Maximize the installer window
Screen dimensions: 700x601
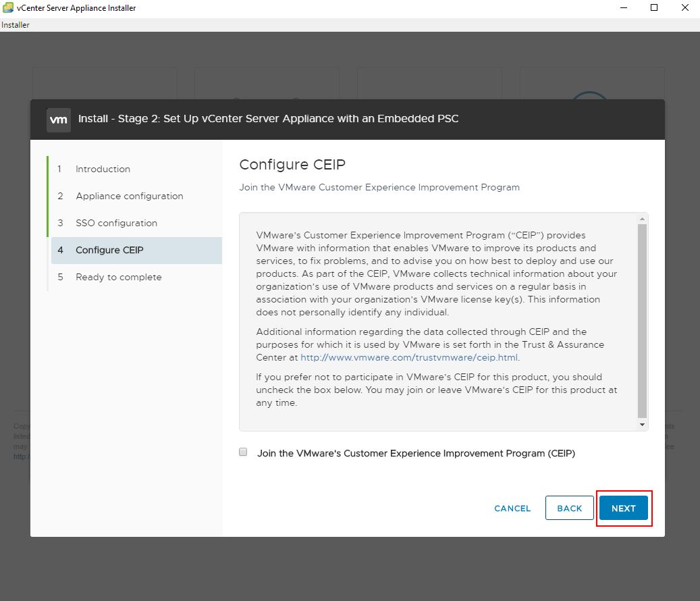click(x=654, y=7)
